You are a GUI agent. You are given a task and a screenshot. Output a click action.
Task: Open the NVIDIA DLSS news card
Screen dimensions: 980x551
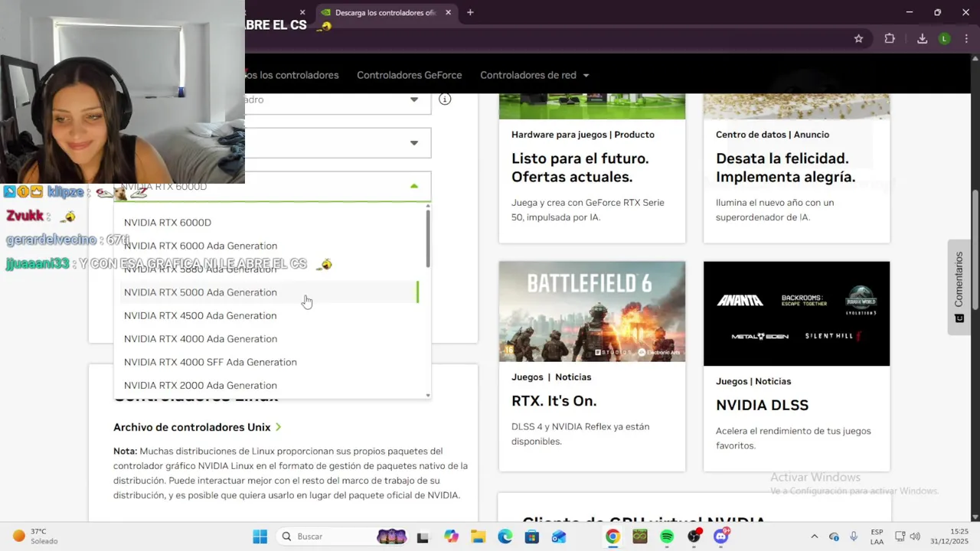(x=796, y=367)
